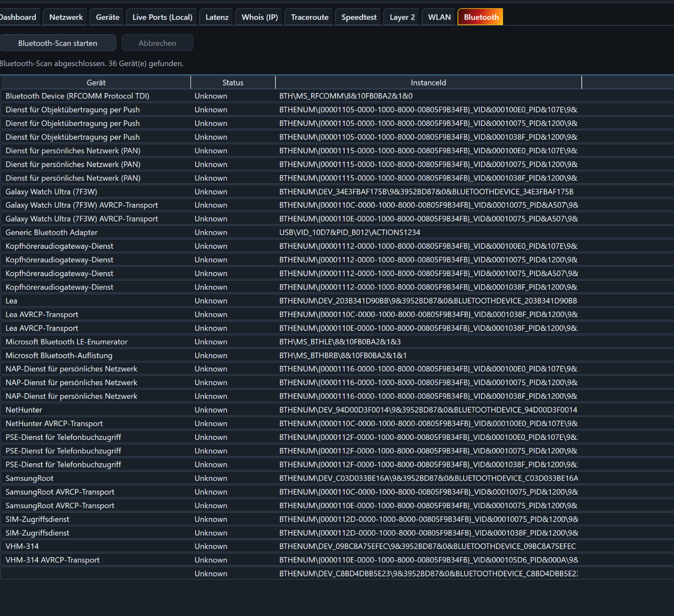
Task: Sort by the Gerät column header
Action: (x=96, y=83)
